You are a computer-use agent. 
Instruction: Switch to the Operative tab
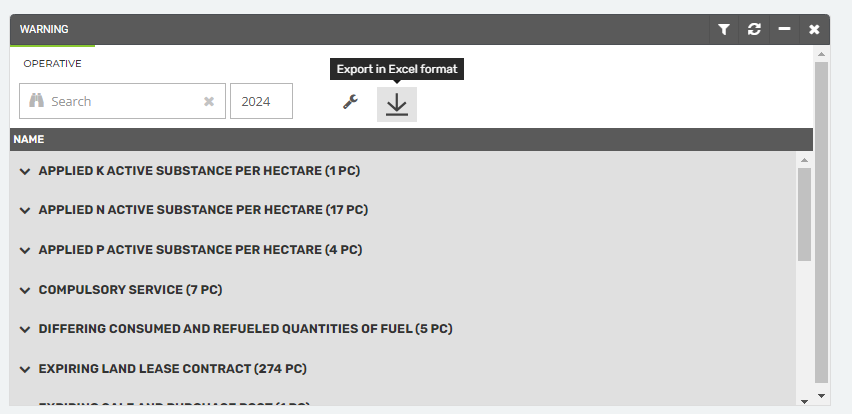click(x=52, y=63)
